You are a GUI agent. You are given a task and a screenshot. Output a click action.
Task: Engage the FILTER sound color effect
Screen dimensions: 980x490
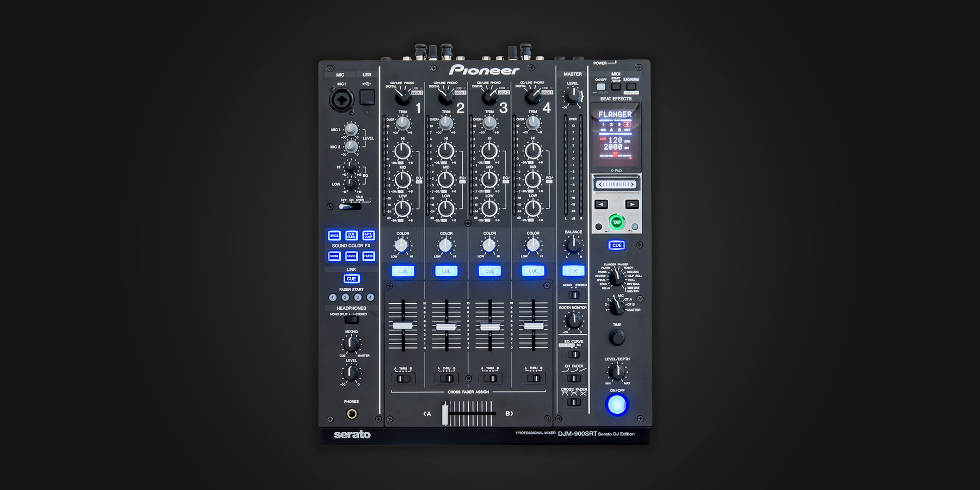tap(369, 256)
